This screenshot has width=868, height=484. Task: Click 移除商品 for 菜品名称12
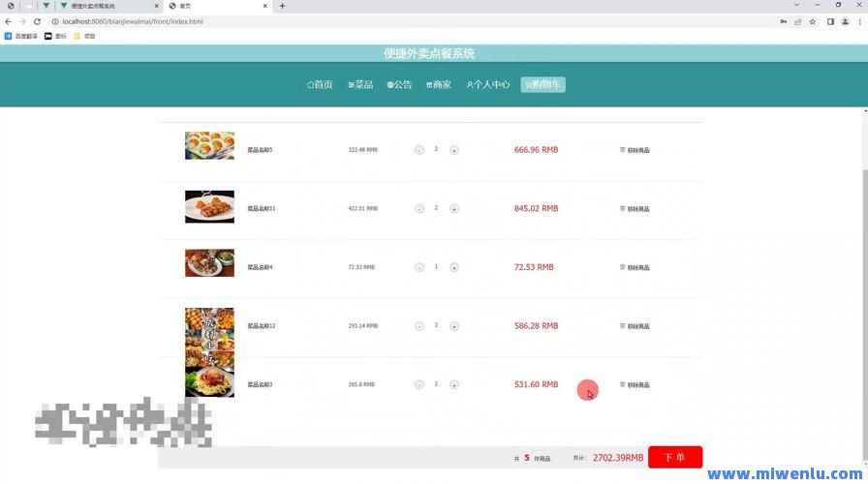point(635,326)
